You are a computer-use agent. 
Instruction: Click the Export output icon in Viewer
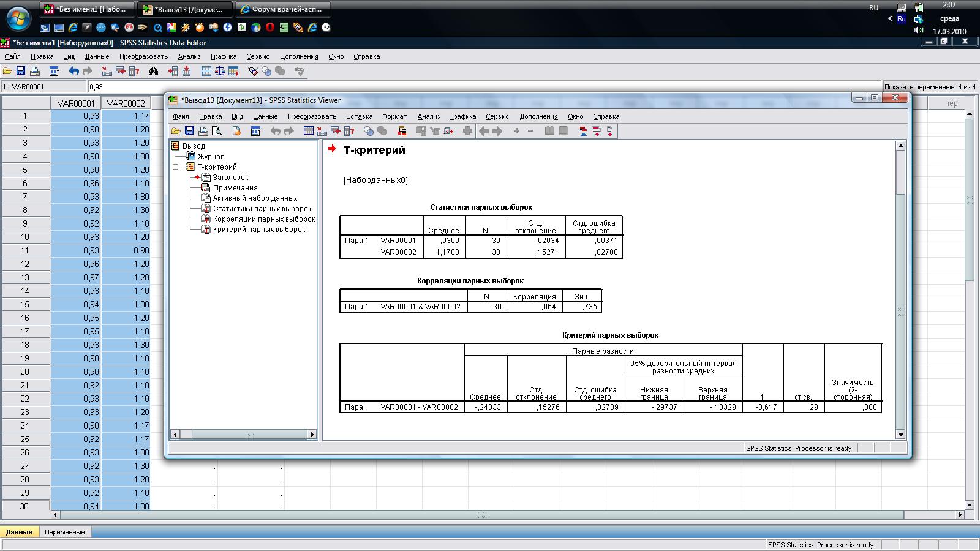[236, 131]
